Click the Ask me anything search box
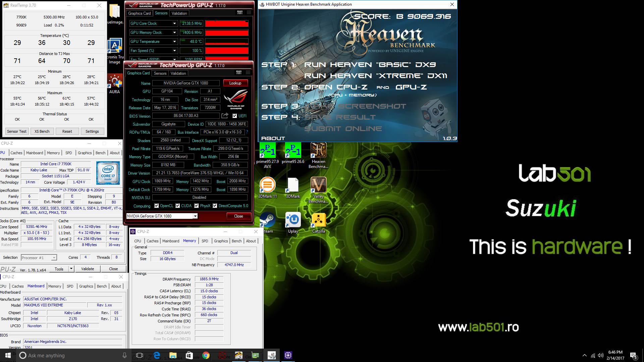 [x=73, y=355]
